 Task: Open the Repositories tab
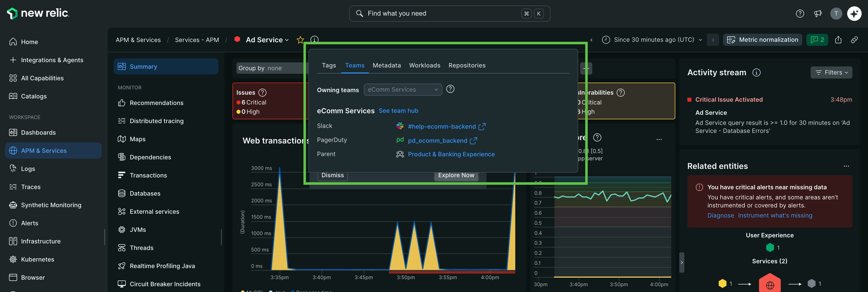(467, 65)
